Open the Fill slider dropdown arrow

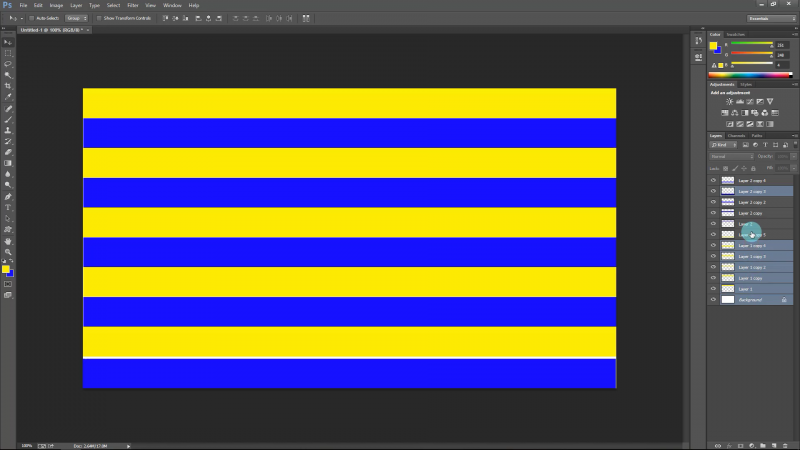[793, 168]
